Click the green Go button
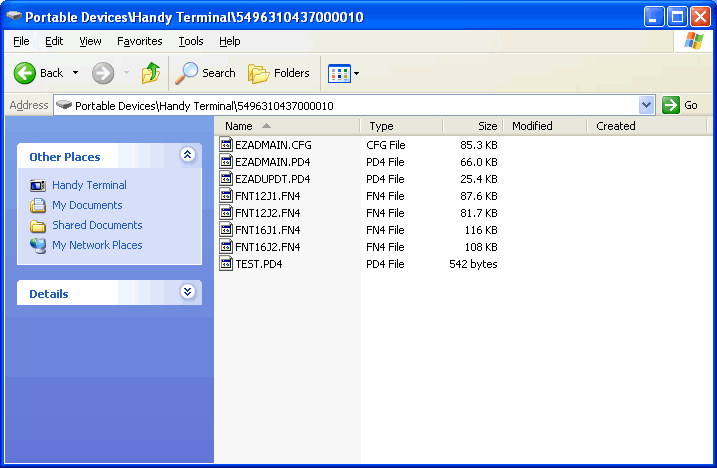 coord(680,106)
